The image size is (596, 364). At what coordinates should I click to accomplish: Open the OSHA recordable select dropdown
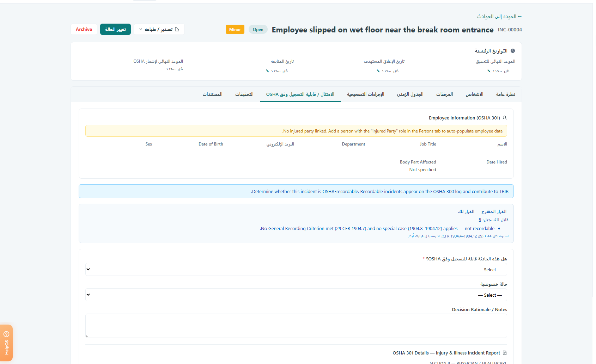coord(296,270)
